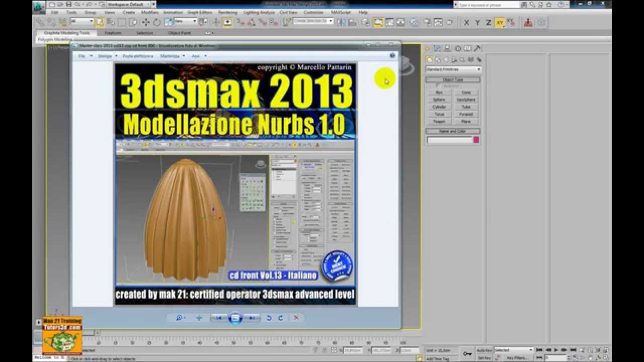Viewport: 644px width, 362px height.
Task: Toggle the Snaps toggle button
Action: point(241,22)
